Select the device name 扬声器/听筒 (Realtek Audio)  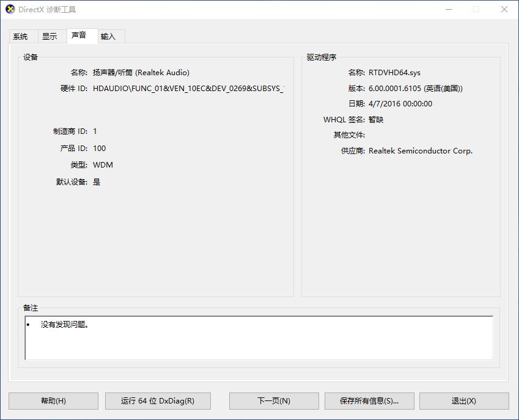[141, 73]
